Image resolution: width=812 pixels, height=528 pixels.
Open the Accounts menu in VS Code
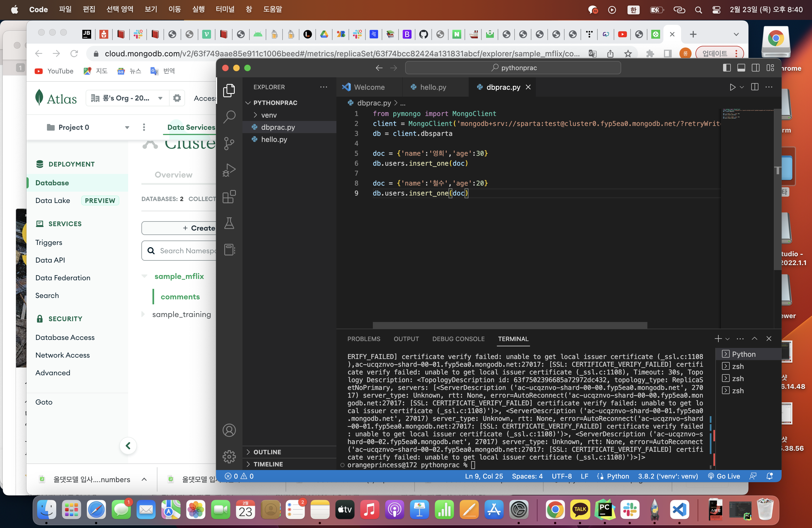tap(229, 430)
